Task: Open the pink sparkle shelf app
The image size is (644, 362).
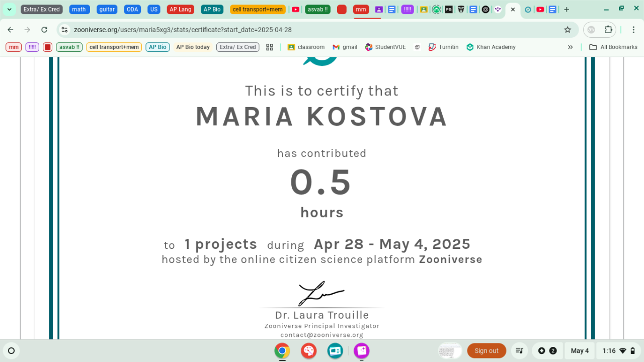Action: coord(361,351)
